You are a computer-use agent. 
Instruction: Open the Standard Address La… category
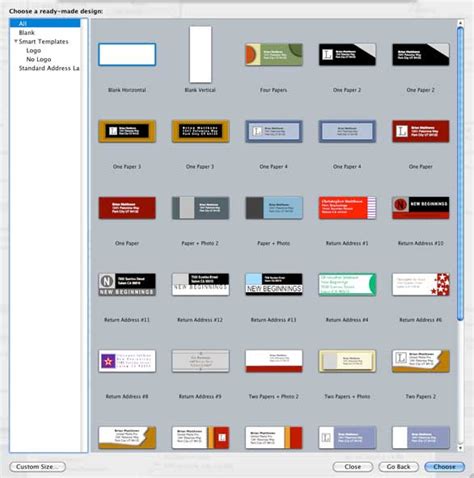pos(49,68)
